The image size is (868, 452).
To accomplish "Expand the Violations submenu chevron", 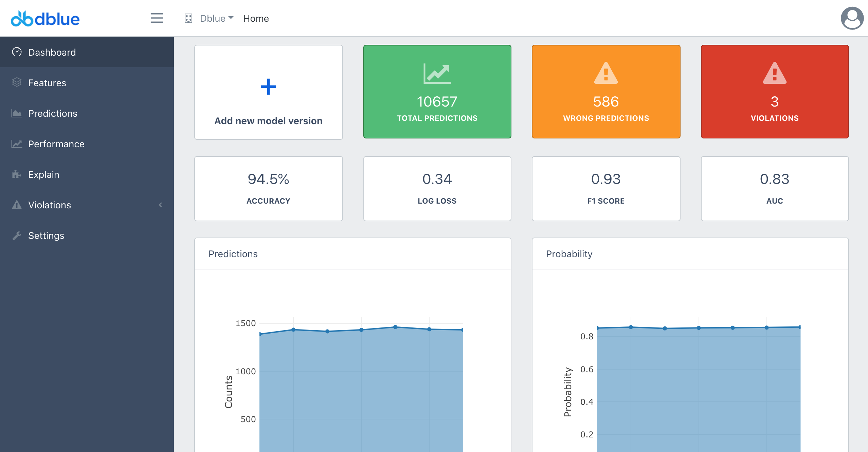I will (x=161, y=205).
